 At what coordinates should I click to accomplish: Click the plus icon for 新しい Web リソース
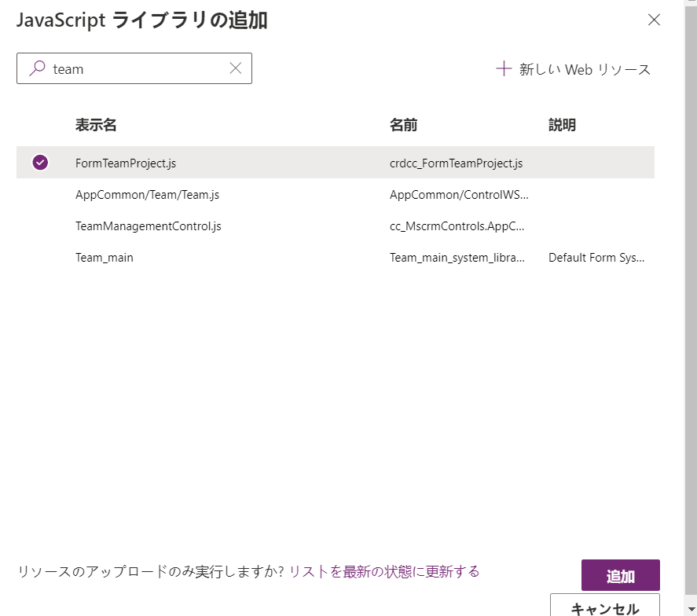point(504,69)
